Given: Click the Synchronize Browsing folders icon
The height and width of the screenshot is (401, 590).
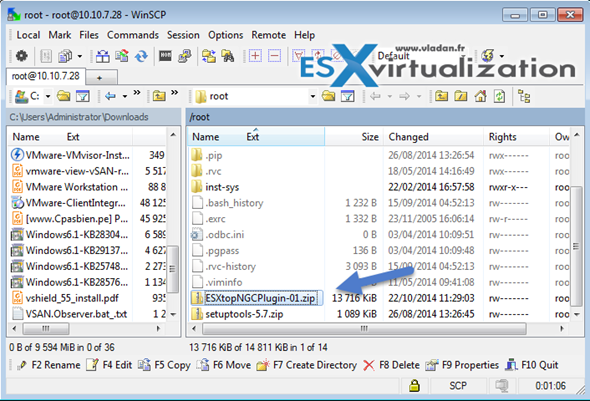Looking at the screenshot, I should pyautogui.click(x=209, y=56).
